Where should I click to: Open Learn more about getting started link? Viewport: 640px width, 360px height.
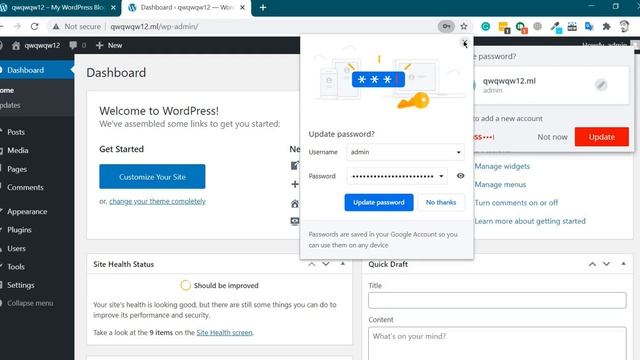click(x=530, y=221)
